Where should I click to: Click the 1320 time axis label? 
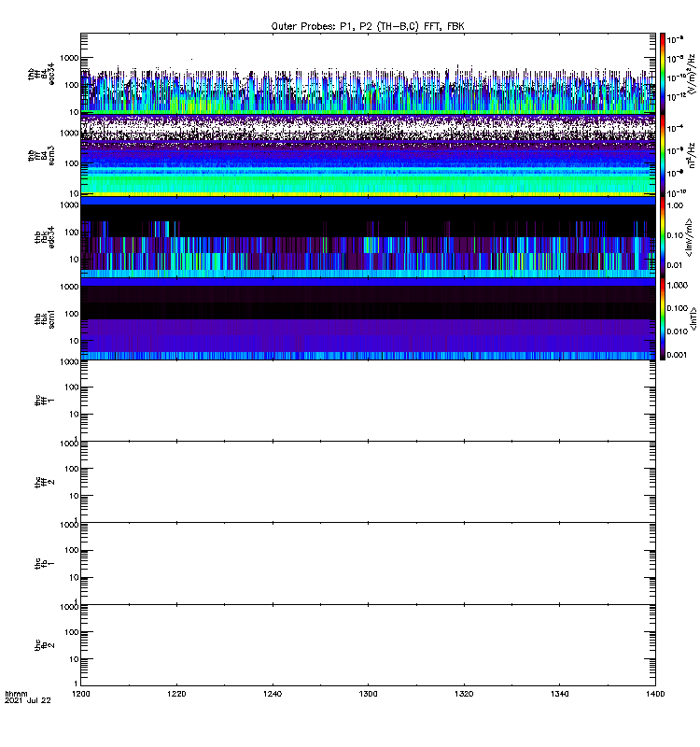pyautogui.click(x=464, y=694)
